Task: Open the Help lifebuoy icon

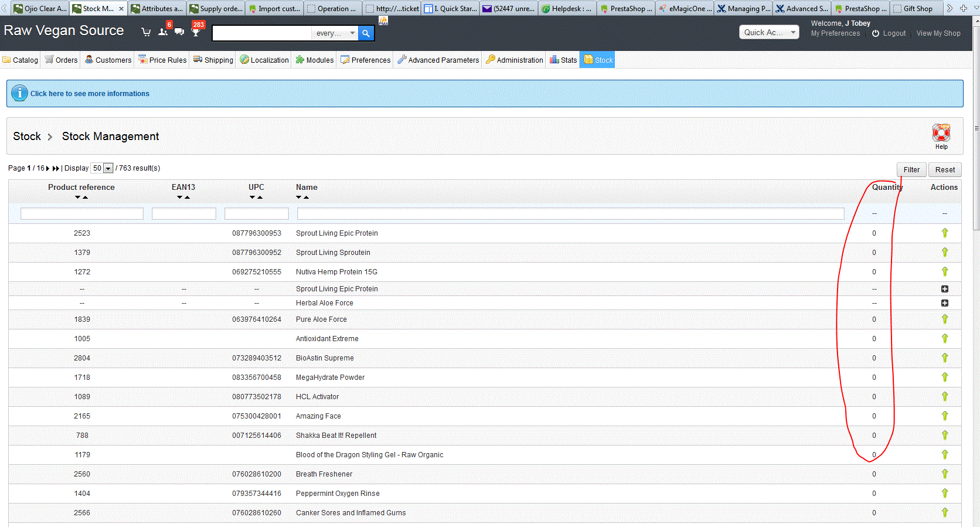Action: tap(941, 132)
